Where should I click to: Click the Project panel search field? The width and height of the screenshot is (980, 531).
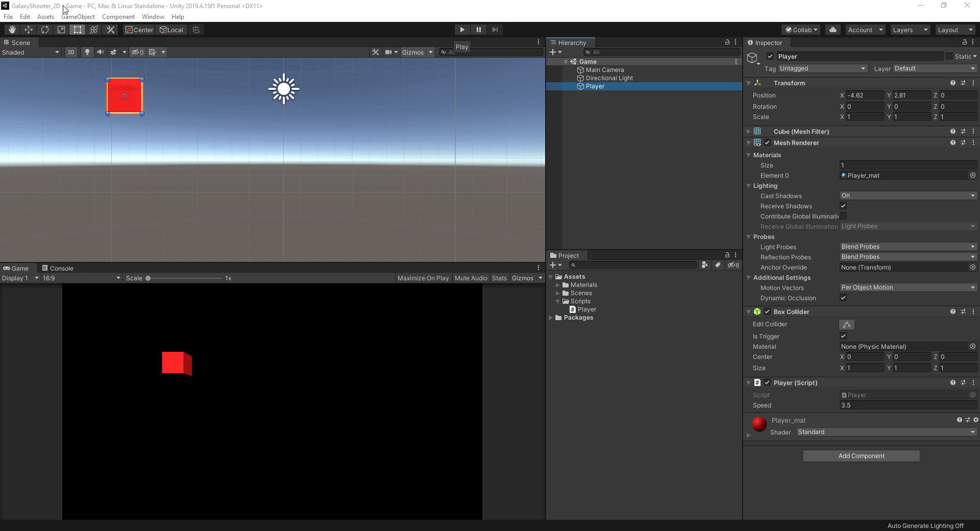click(x=633, y=265)
